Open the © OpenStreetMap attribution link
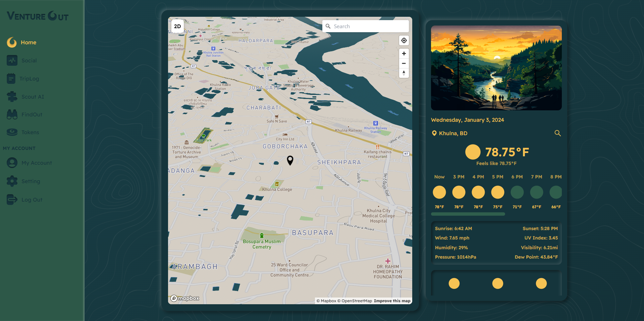644x321 pixels. 355,301
